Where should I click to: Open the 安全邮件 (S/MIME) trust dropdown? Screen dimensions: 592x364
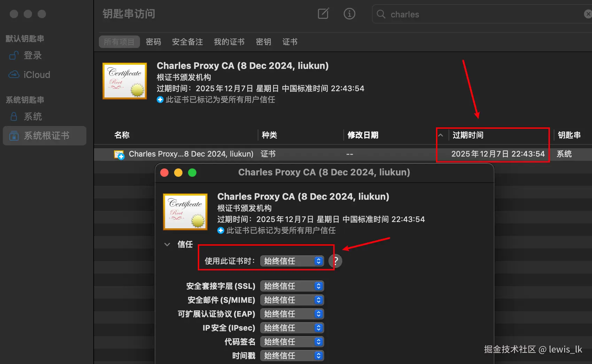292,300
